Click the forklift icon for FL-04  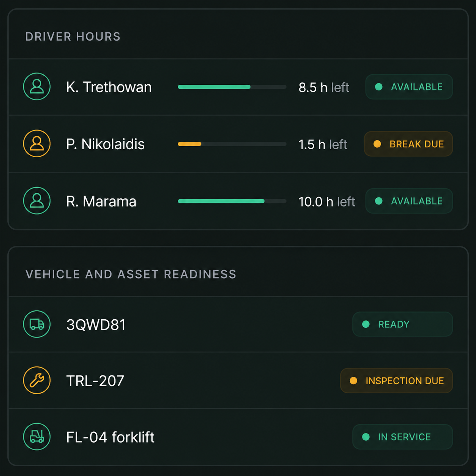(x=37, y=437)
